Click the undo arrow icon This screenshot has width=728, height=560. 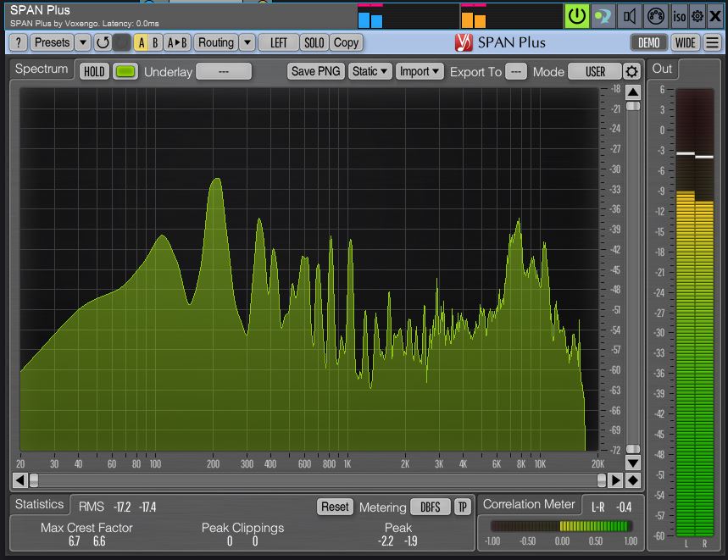[103, 42]
